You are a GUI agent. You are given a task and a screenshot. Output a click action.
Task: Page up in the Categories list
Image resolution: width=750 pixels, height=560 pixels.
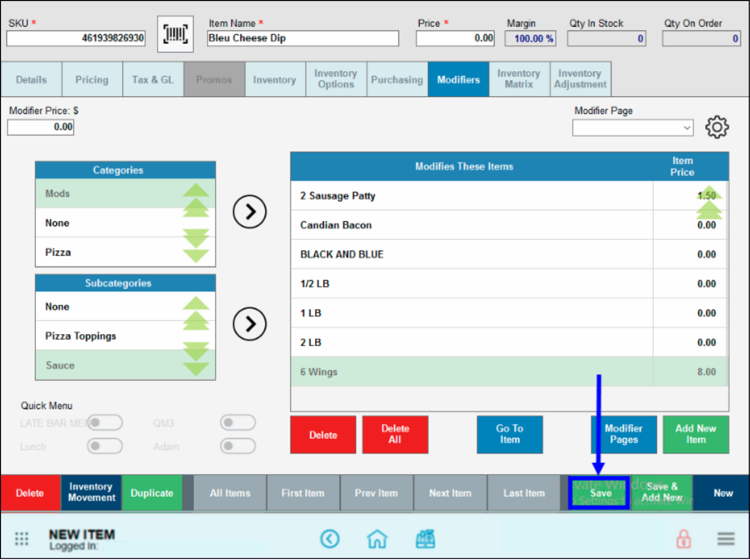[196, 207]
